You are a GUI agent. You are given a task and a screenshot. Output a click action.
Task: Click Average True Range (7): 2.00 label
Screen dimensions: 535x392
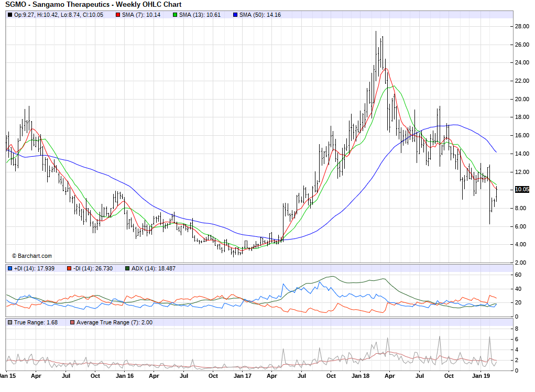coord(114,322)
